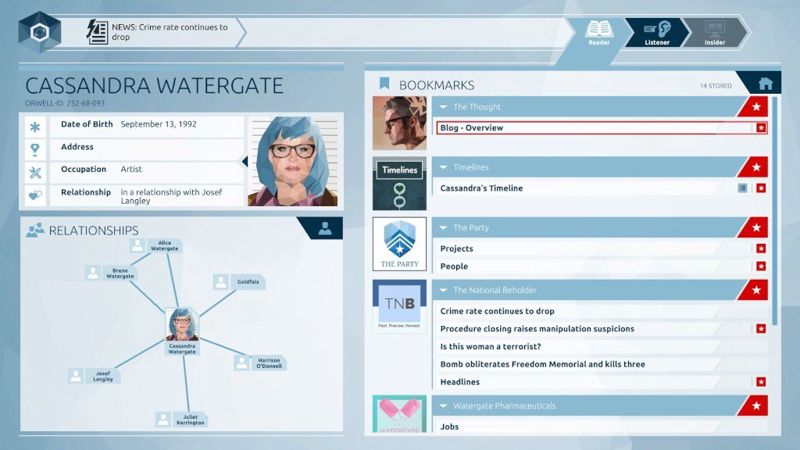
Task: Click the 14 STORED counter
Action: coord(715,86)
